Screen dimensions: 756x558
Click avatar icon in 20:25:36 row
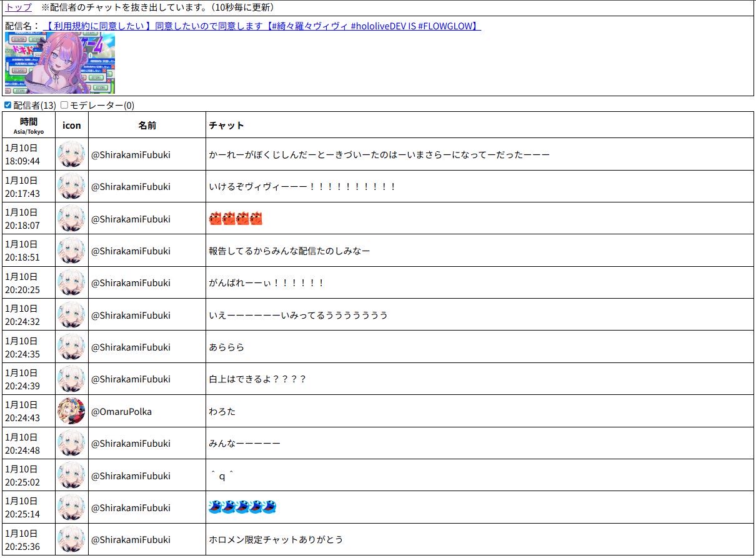pyautogui.click(x=71, y=539)
